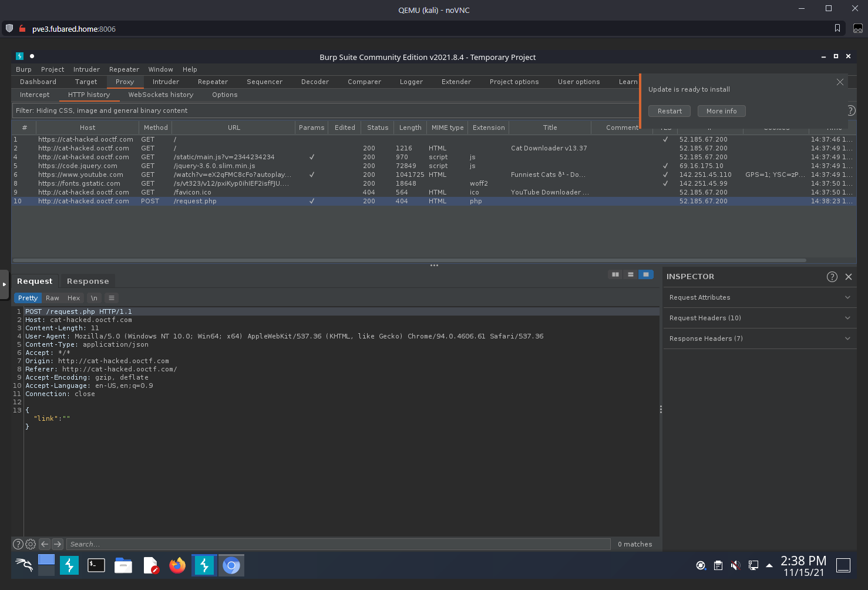Image resolution: width=868 pixels, height=590 pixels.
Task: Click the noVNC side panel handle arrow
Action: [4, 284]
